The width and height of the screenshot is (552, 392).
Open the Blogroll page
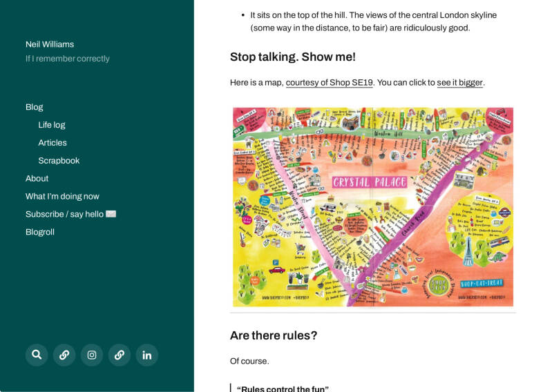point(40,232)
